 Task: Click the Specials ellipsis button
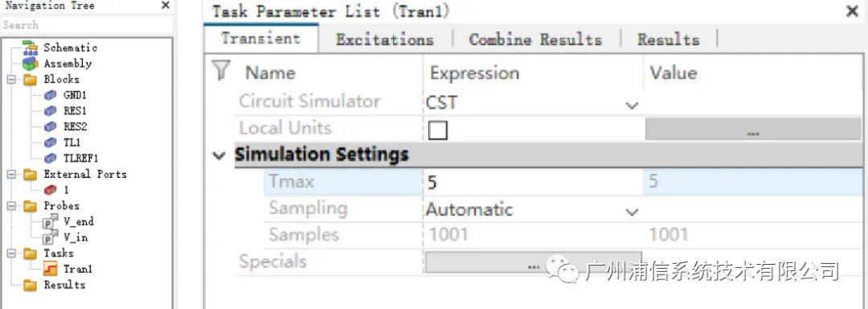click(x=533, y=262)
